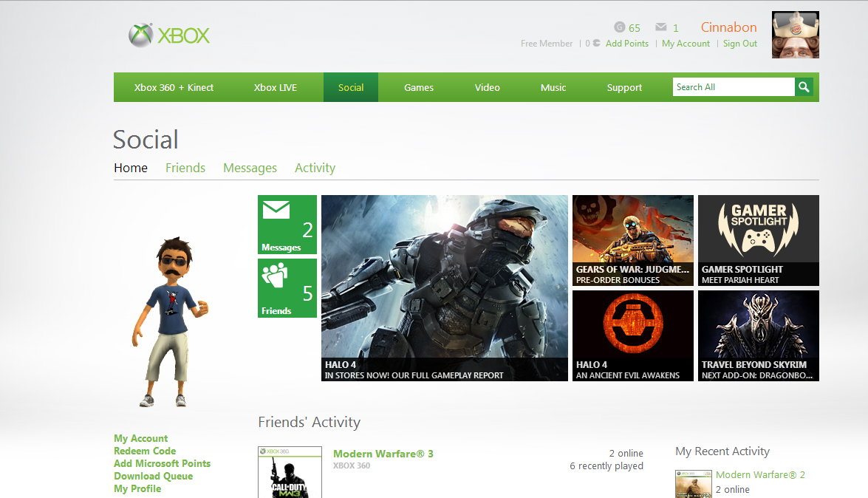Switch to the Home tab

[x=131, y=168]
